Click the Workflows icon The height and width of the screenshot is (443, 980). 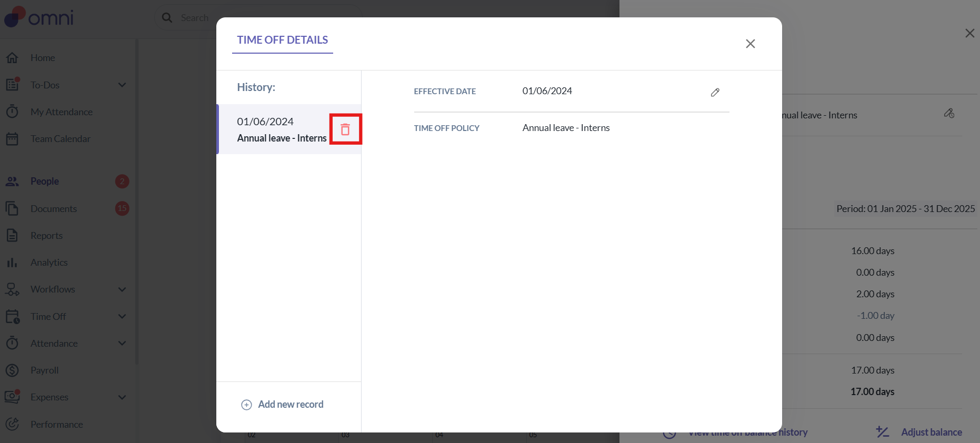pos(12,289)
